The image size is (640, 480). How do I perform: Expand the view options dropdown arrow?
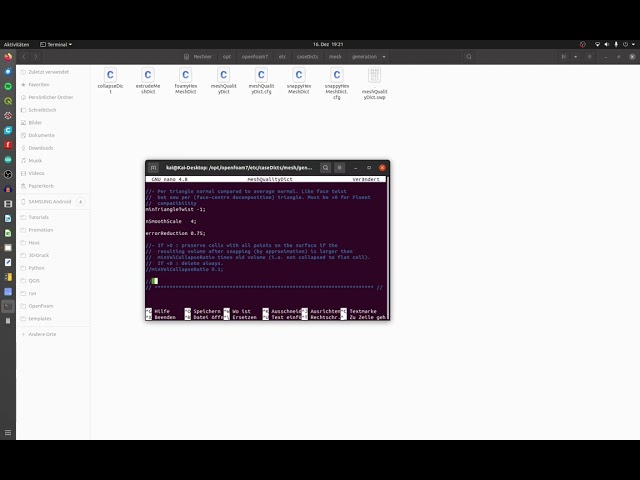click(576, 57)
